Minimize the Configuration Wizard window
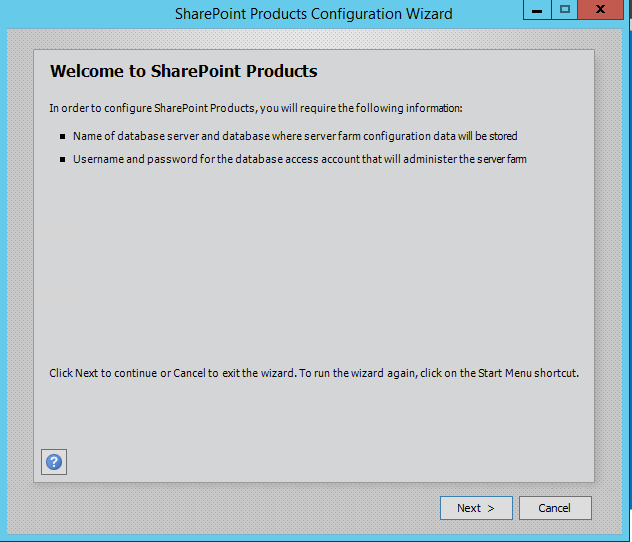Screen dimensions: 632x542 537,10
